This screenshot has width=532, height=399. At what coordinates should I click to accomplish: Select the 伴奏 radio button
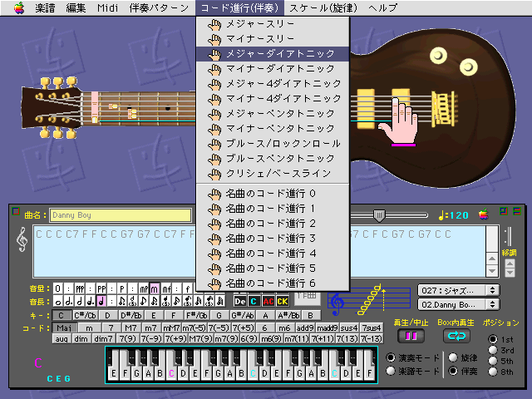click(x=453, y=371)
